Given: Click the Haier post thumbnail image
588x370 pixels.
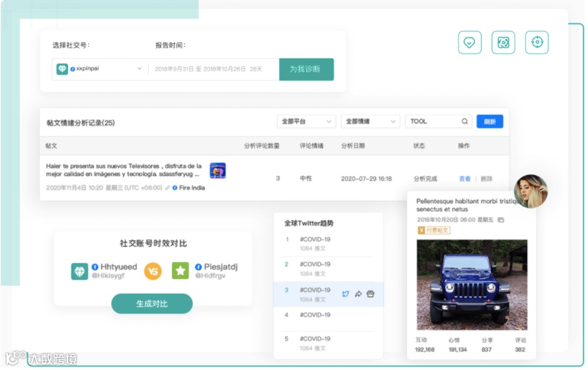Looking at the screenshot, I should pyautogui.click(x=217, y=171).
